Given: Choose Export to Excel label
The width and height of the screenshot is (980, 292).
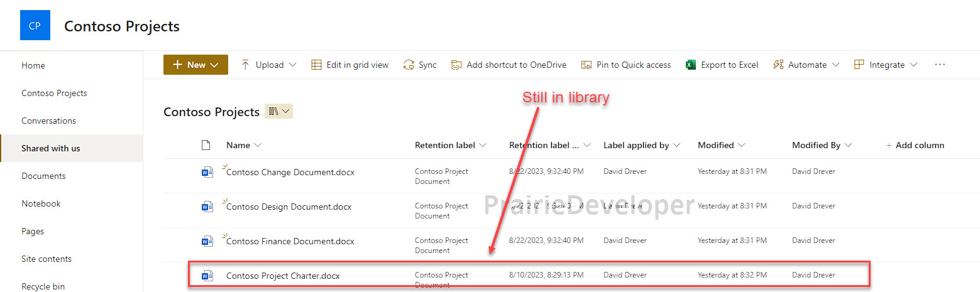Looking at the screenshot, I should point(730,65).
